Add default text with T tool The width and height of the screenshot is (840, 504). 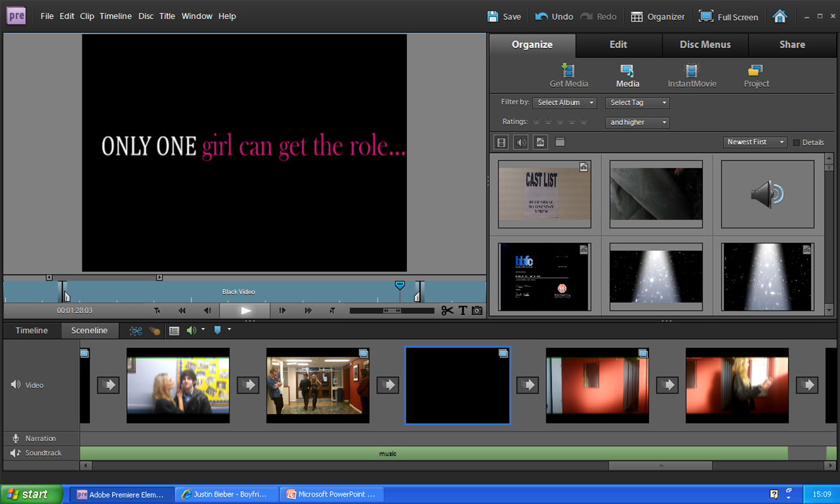[463, 311]
